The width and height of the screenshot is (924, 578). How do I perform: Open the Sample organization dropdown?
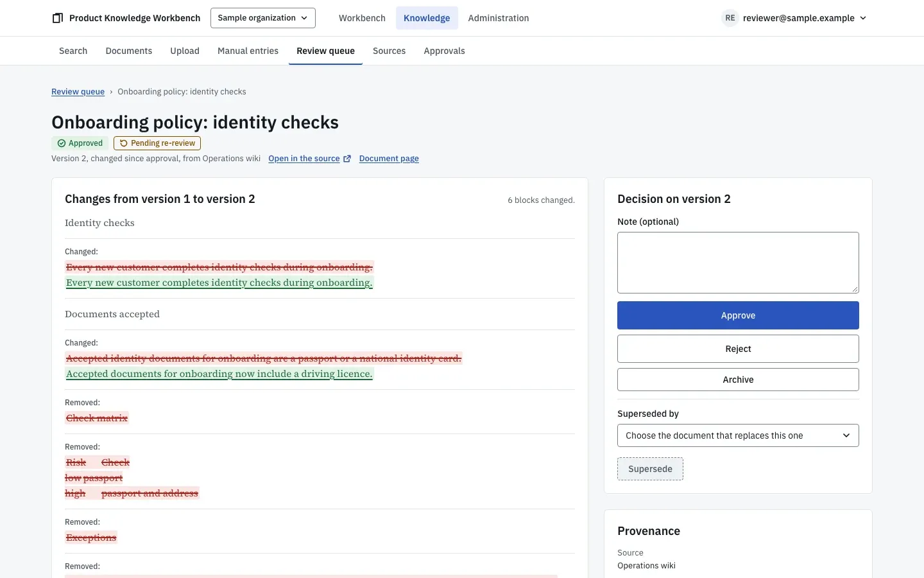(x=263, y=18)
